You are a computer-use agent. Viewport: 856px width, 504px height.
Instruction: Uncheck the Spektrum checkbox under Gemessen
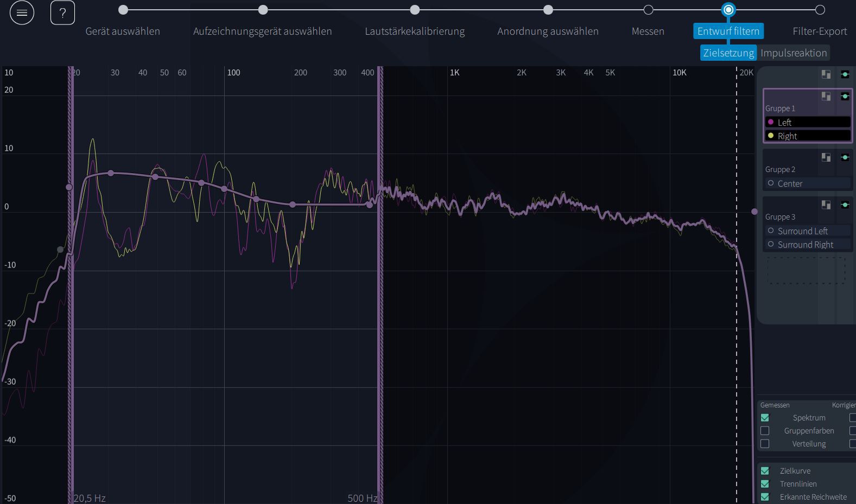point(765,418)
